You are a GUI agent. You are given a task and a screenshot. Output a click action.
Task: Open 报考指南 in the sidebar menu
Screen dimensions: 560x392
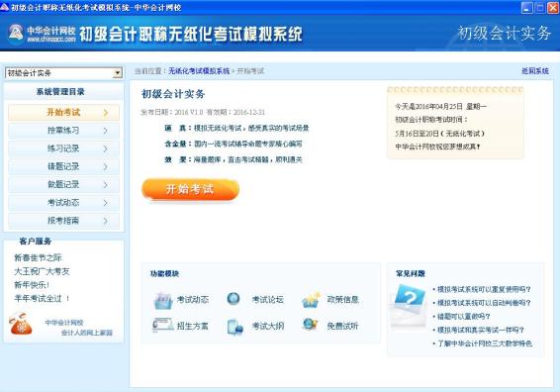point(63,221)
